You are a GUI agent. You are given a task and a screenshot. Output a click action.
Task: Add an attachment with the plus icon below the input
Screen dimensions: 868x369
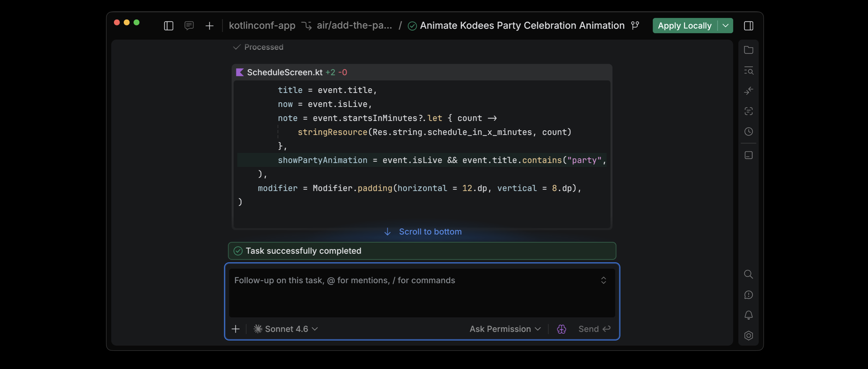click(235, 329)
